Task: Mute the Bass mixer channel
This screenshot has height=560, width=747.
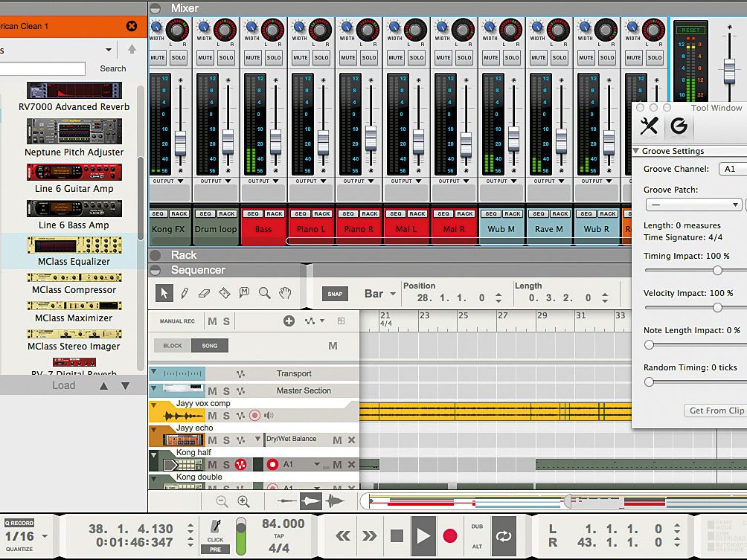Action: point(253,57)
